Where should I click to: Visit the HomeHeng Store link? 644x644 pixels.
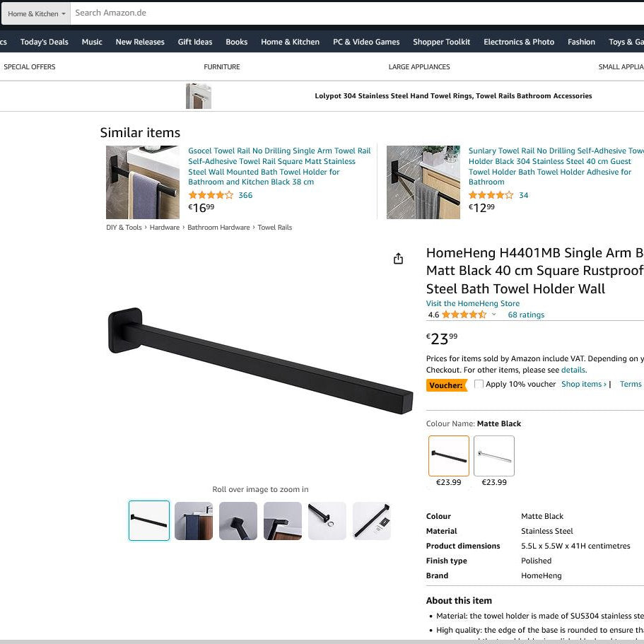(x=473, y=303)
